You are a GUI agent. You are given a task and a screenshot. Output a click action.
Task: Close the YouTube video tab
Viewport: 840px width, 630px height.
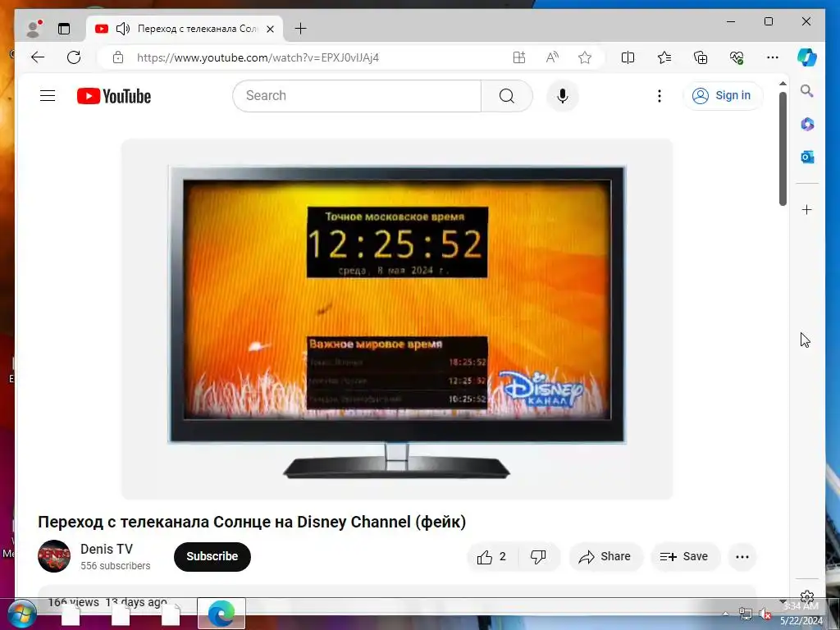[x=271, y=29]
